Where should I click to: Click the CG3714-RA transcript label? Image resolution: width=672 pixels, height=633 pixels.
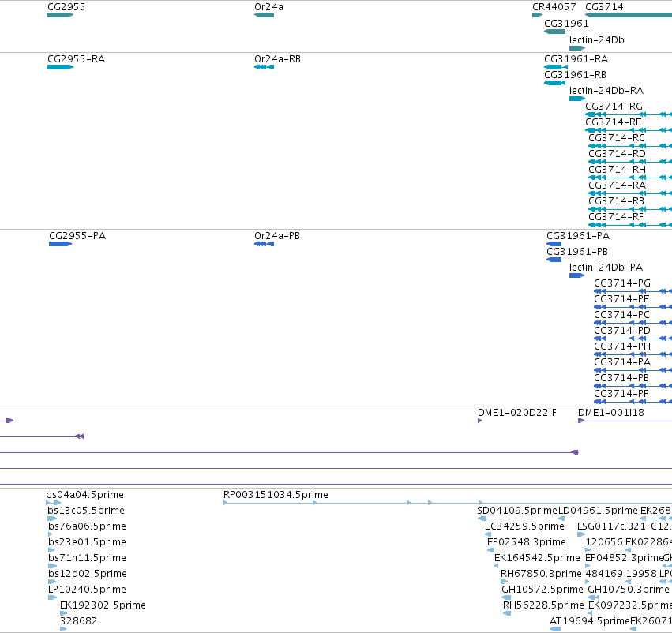point(618,185)
